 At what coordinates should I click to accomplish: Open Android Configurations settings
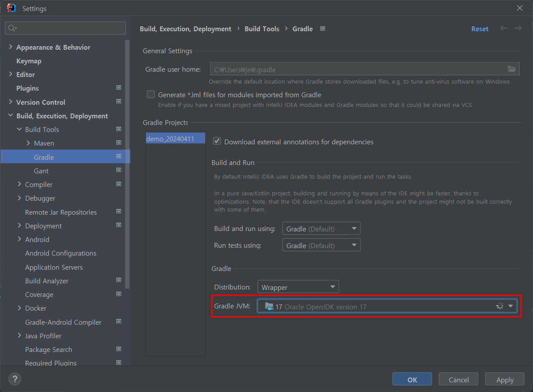tap(60, 253)
